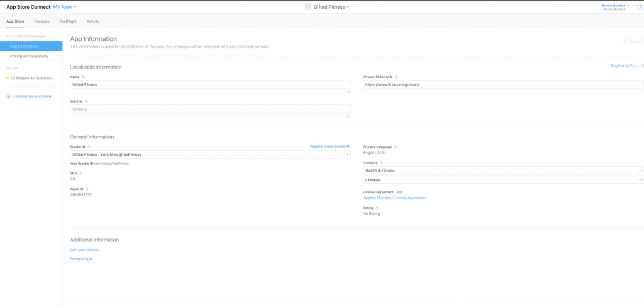Click the Your Bundle ID com.fitsw.giftedfitness text

point(99,164)
